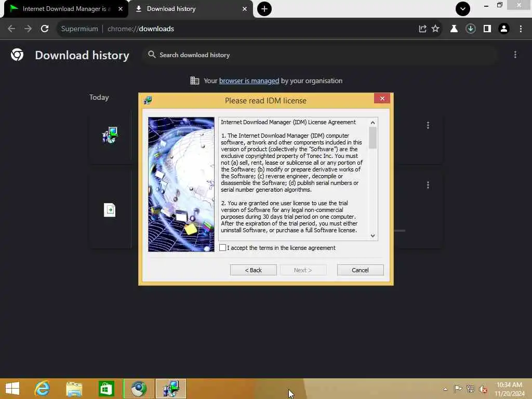The height and width of the screenshot is (399, 532).
Task: Open the tab search dropdown
Action: pyautogui.click(x=462, y=9)
